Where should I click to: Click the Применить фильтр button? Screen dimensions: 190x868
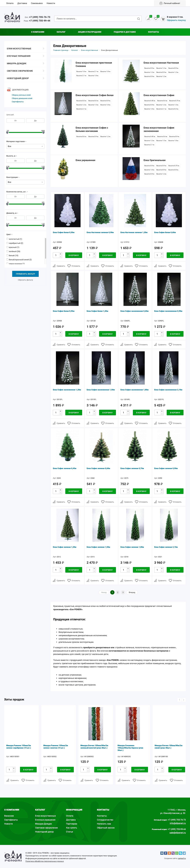(x=25, y=274)
